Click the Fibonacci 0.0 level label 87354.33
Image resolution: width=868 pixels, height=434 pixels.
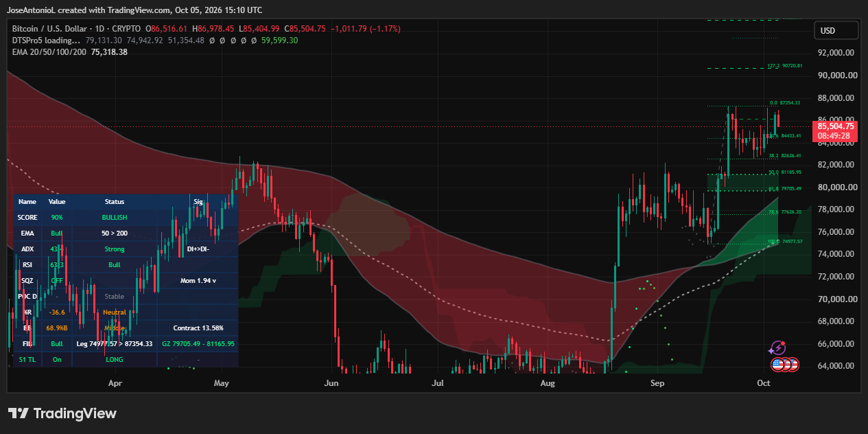[786, 103]
